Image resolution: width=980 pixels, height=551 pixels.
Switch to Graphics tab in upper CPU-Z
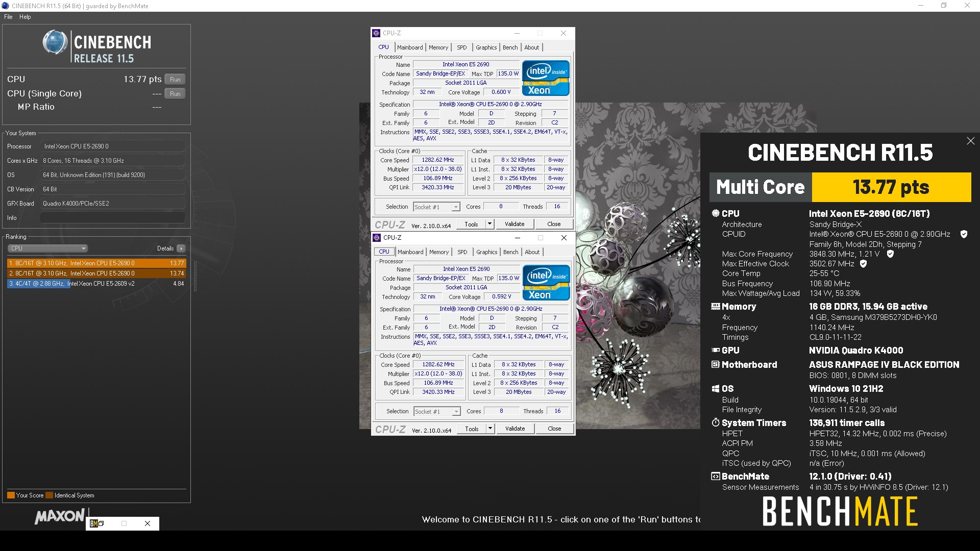click(x=486, y=47)
